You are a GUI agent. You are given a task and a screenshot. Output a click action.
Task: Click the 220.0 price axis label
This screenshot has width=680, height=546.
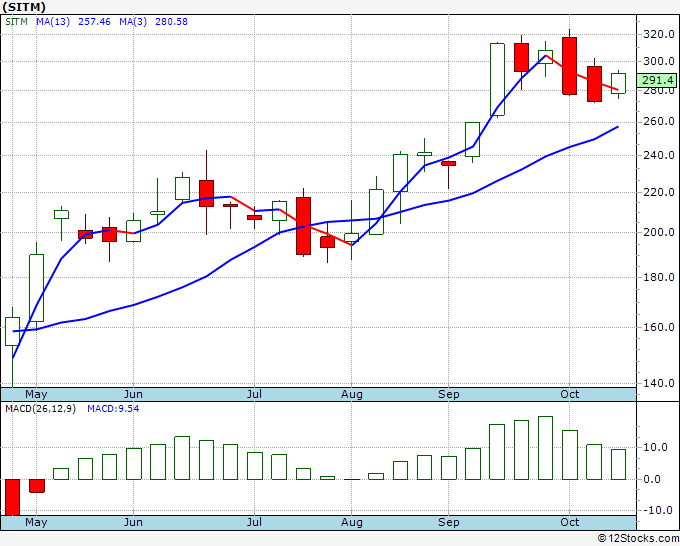coord(658,192)
